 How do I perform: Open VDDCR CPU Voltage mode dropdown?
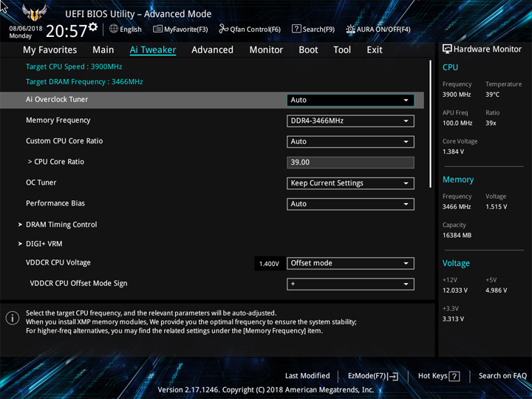pyautogui.click(x=350, y=263)
